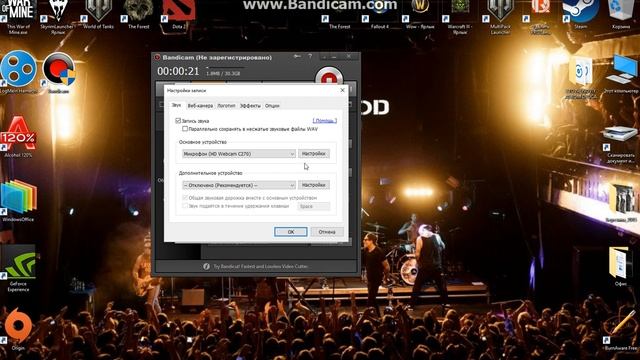Click Настройки button for the primary device
This screenshot has height=360, width=640.
313,154
